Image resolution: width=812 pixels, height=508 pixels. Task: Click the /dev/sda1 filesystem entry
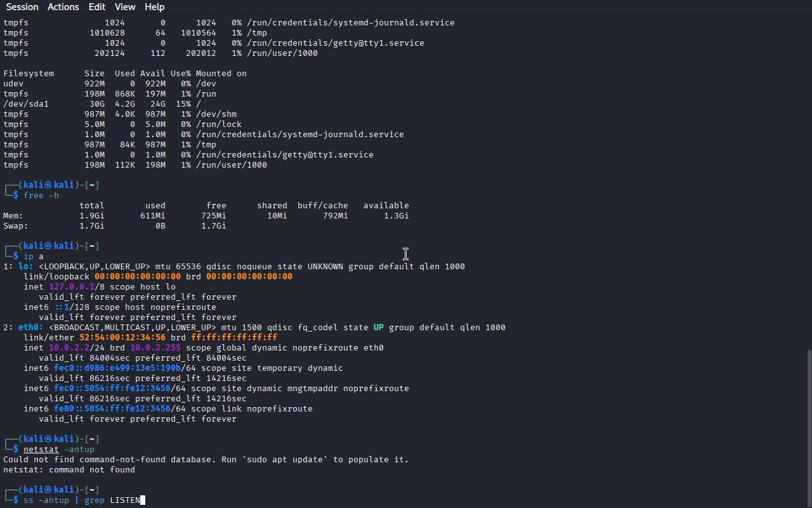tap(26, 104)
